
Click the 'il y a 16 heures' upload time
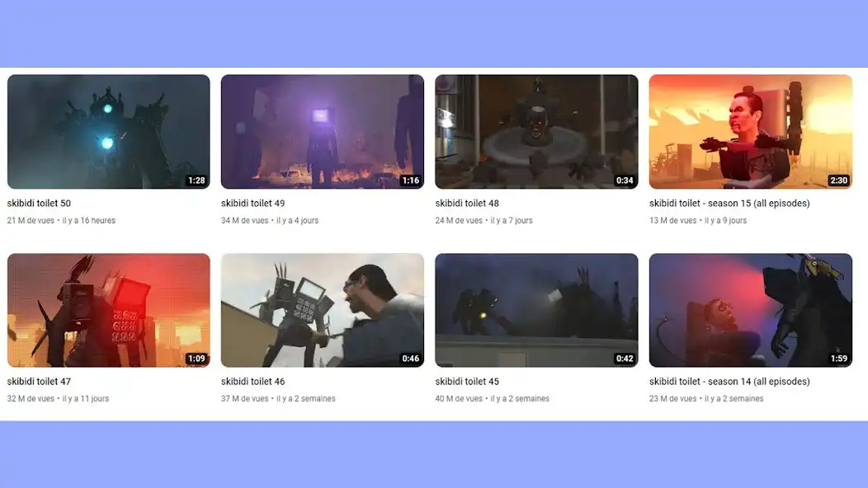pyautogui.click(x=88, y=220)
